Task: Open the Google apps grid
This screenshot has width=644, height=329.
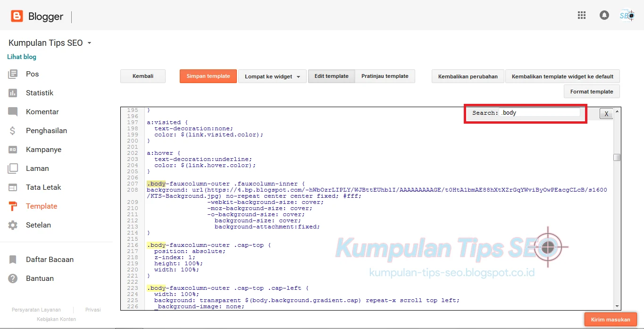Action: pos(582,15)
